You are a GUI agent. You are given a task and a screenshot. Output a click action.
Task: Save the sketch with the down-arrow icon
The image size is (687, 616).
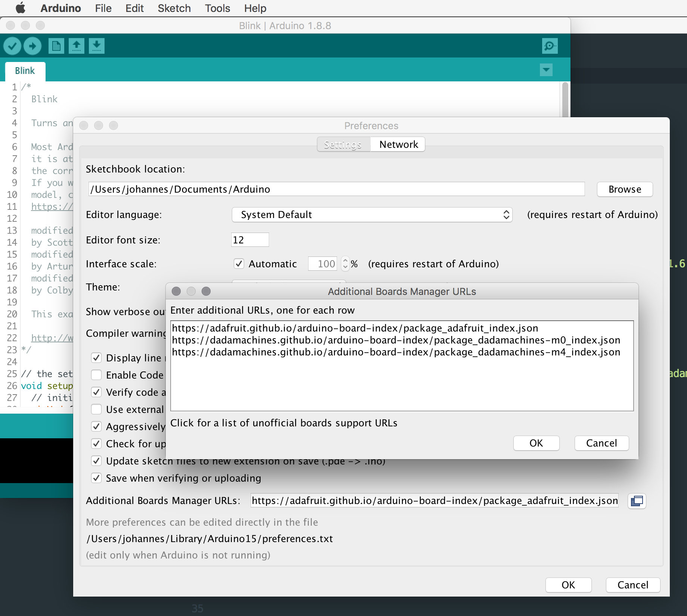(97, 46)
